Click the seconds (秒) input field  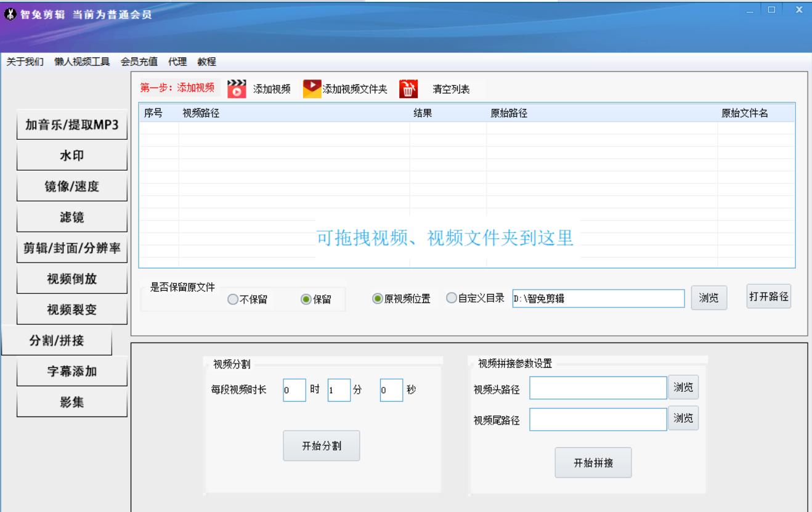click(391, 390)
